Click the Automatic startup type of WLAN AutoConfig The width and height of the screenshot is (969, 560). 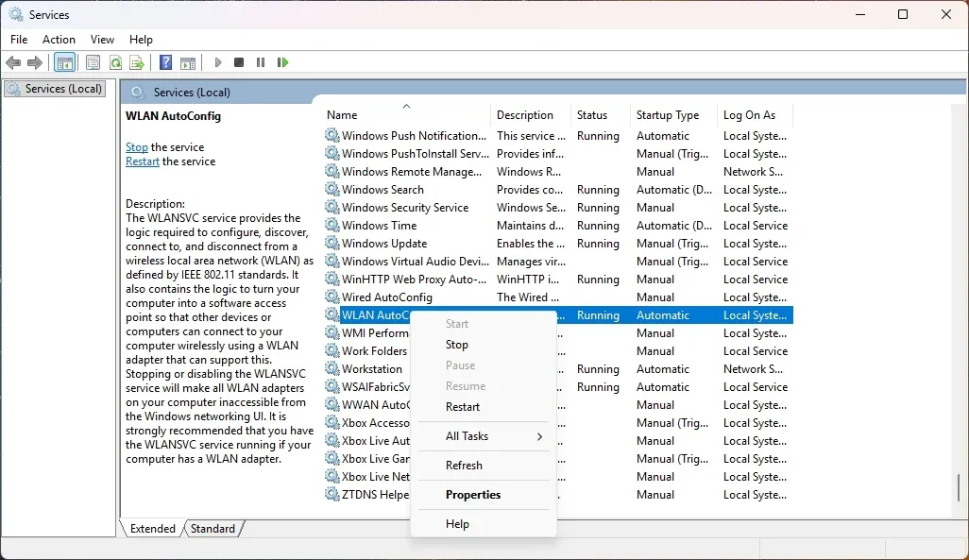[662, 315]
